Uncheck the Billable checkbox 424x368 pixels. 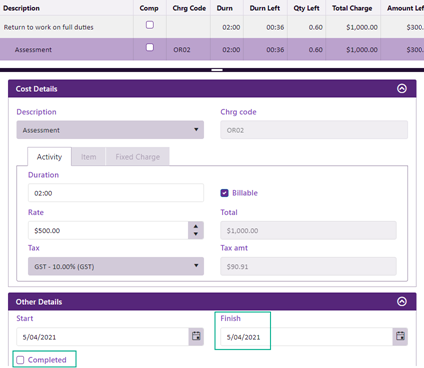click(x=224, y=193)
